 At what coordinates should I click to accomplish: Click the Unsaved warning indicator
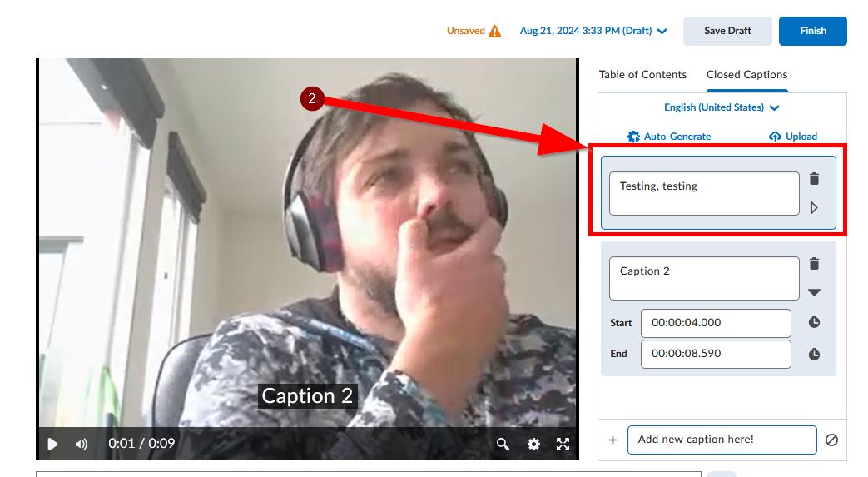[x=474, y=31]
